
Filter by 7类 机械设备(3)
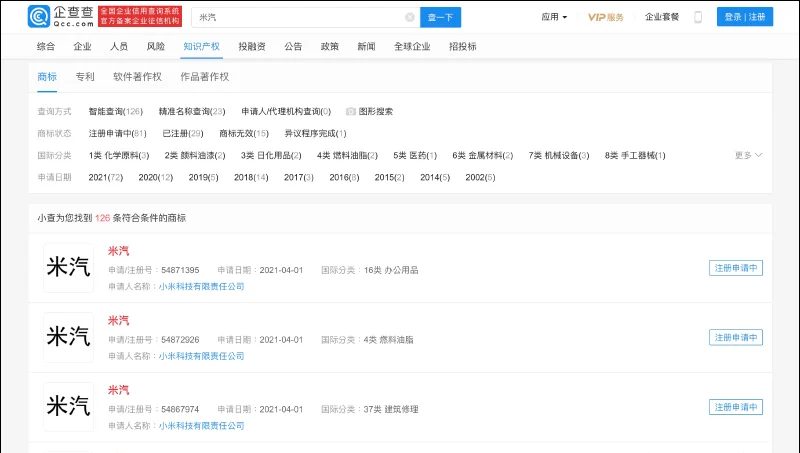coord(559,155)
